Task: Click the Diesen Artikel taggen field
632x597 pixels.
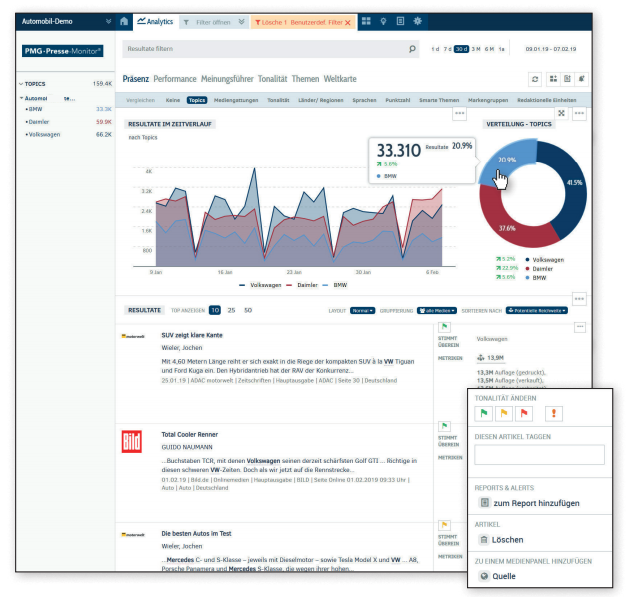Action: pyautogui.click(x=539, y=455)
